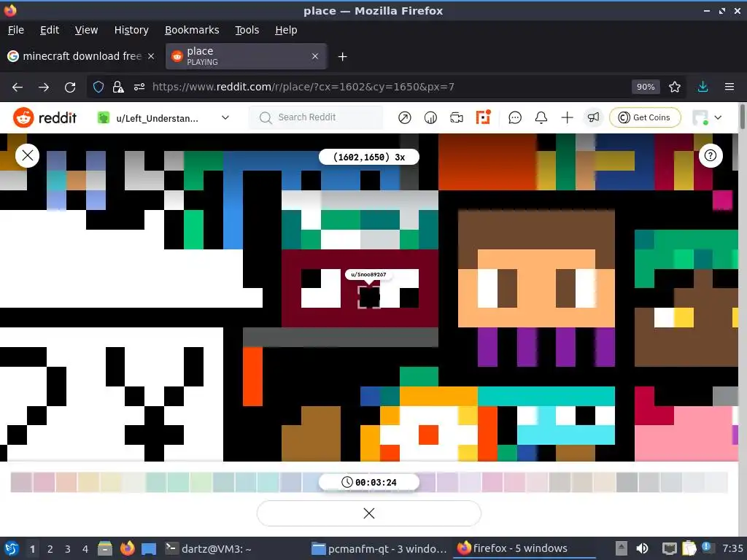
Task: Expand the u/Left_Understan... community dropdown
Action: coord(163,117)
